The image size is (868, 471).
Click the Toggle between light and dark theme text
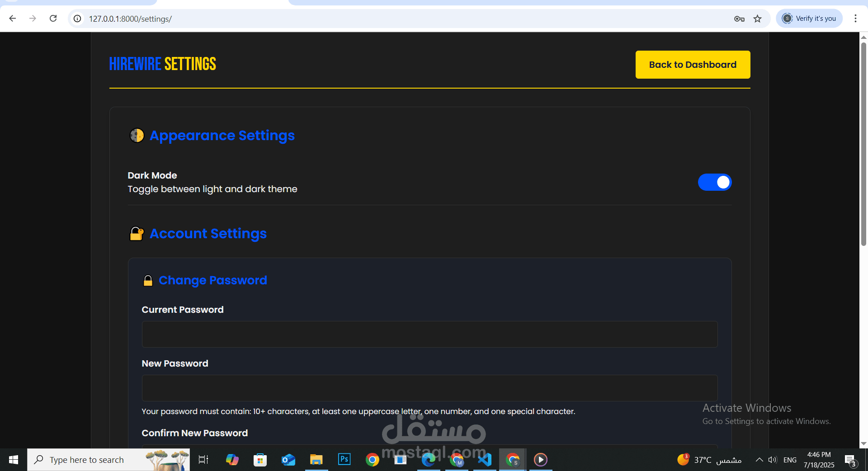click(212, 189)
